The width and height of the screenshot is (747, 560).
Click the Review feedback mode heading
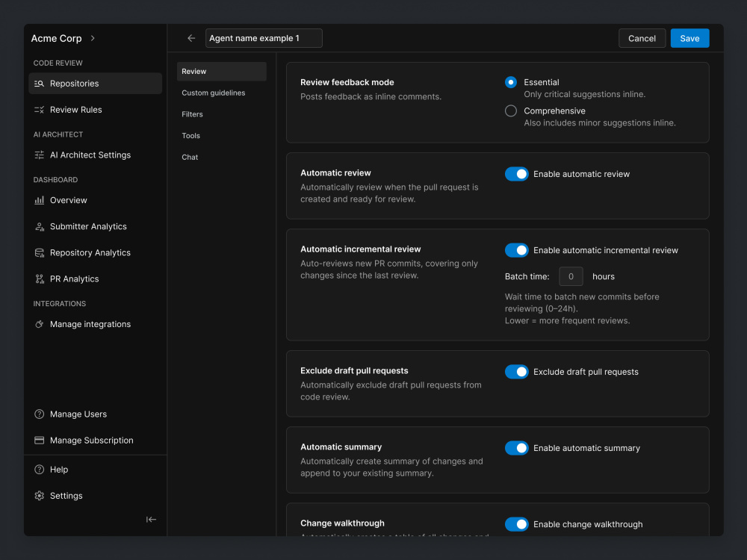[x=347, y=82]
